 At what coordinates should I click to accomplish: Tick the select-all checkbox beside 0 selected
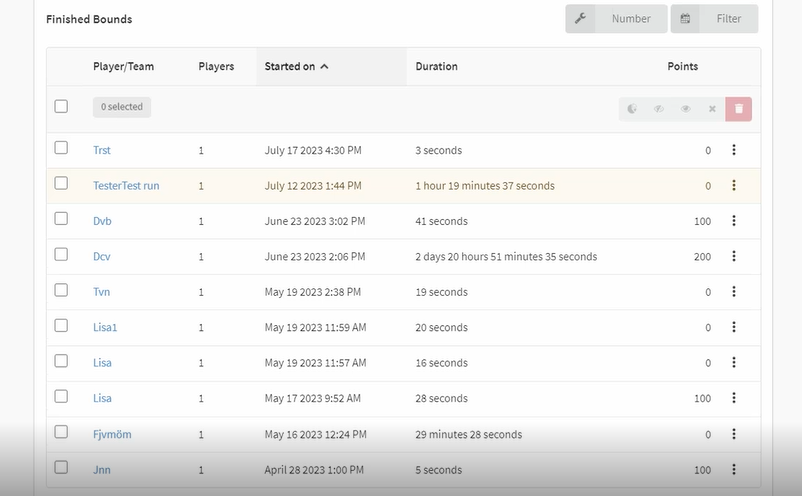coord(61,106)
